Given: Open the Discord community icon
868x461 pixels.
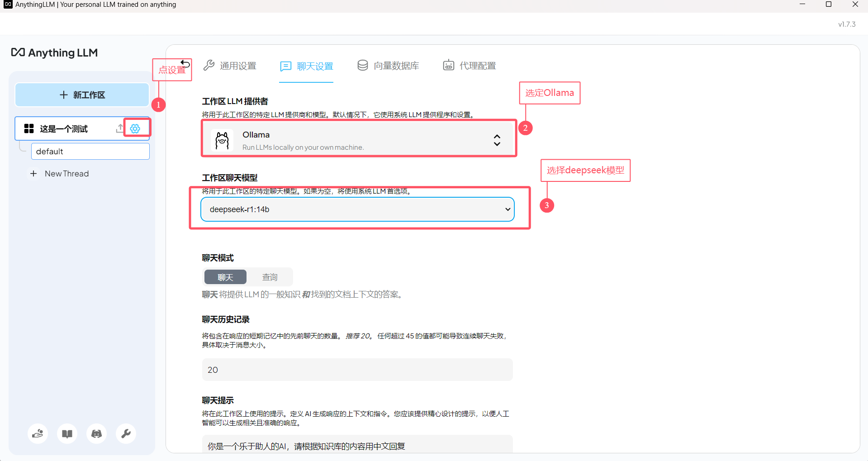Looking at the screenshot, I should tap(97, 434).
